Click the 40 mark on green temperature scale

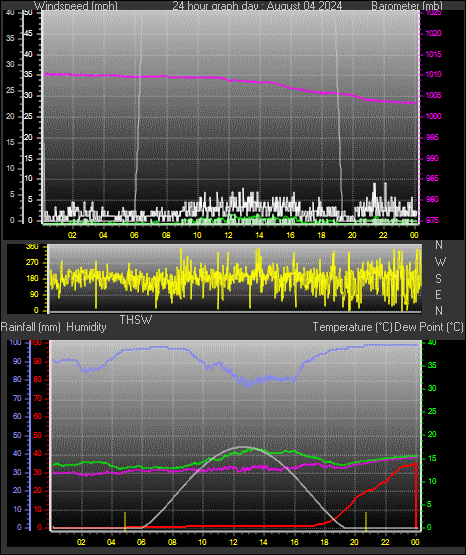pos(432,343)
